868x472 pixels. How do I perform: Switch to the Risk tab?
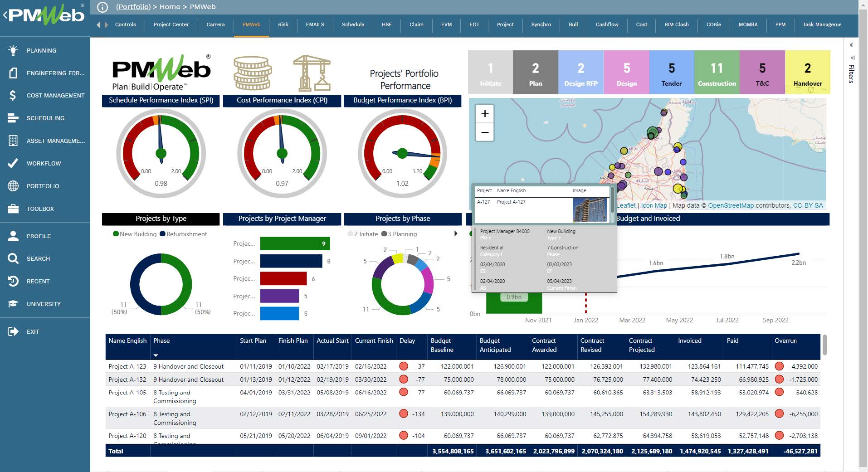pyautogui.click(x=283, y=25)
